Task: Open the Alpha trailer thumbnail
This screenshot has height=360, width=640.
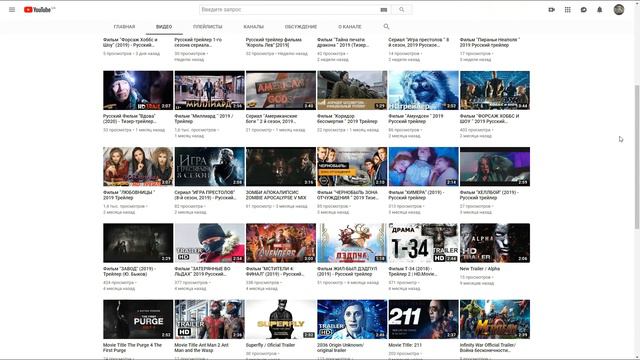Action: 495,243
